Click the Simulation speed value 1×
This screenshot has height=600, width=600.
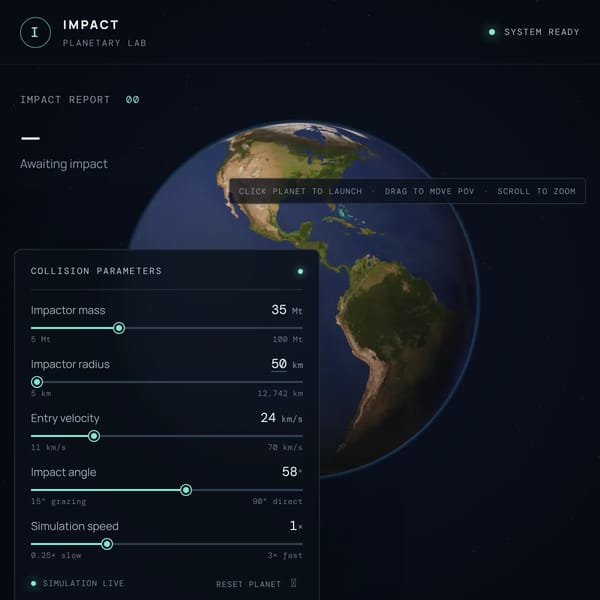click(x=296, y=526)
